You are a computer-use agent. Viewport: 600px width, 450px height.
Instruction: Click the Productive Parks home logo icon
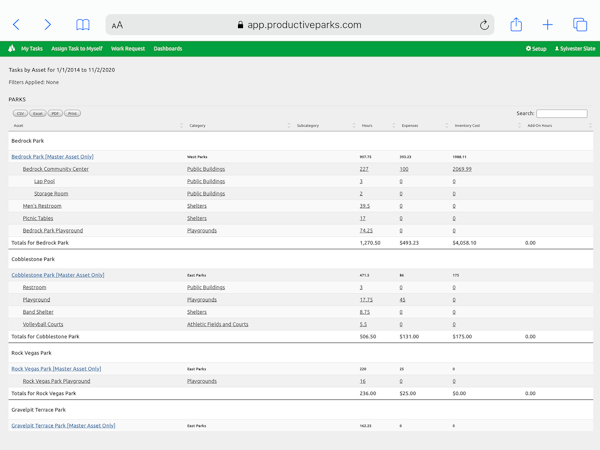(11, 48)
